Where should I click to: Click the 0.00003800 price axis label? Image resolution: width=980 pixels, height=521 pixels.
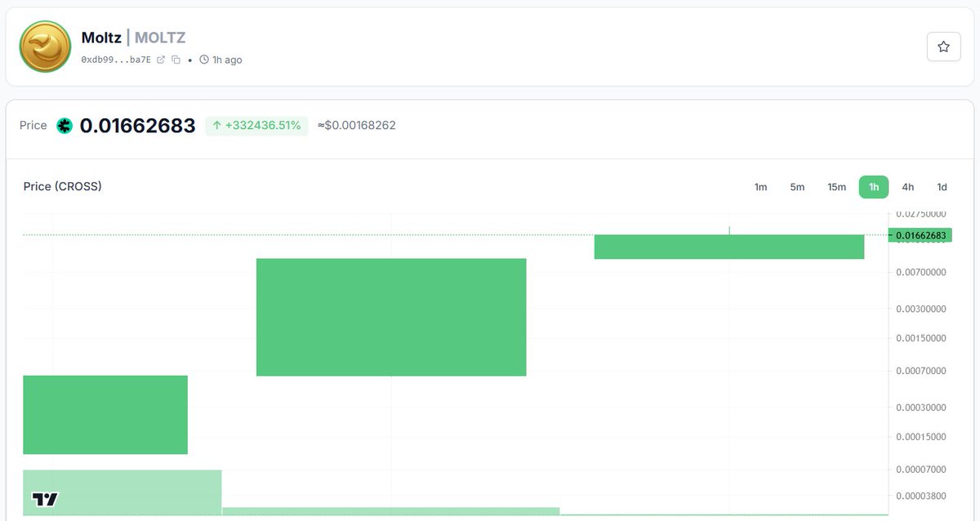click(x=921, y=496)
